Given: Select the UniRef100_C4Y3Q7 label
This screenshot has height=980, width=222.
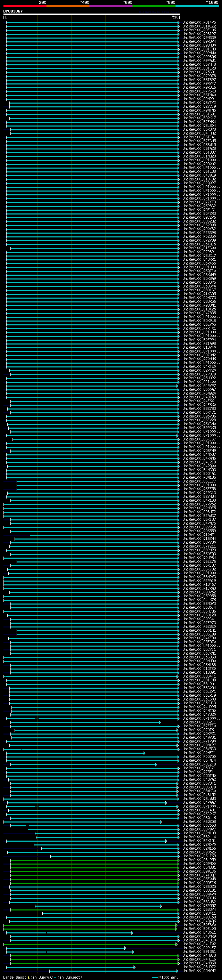Looking at the screenshot, I should click(199, 875).
